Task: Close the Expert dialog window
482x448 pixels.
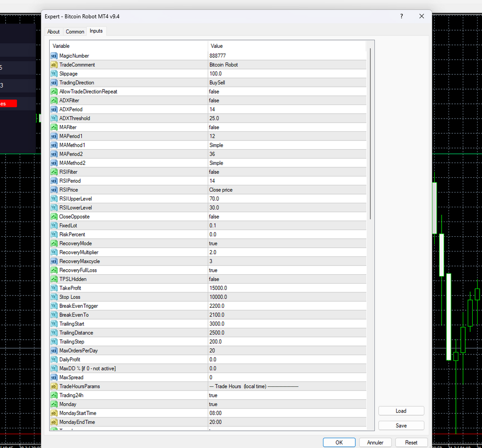Action: point(422,16)
